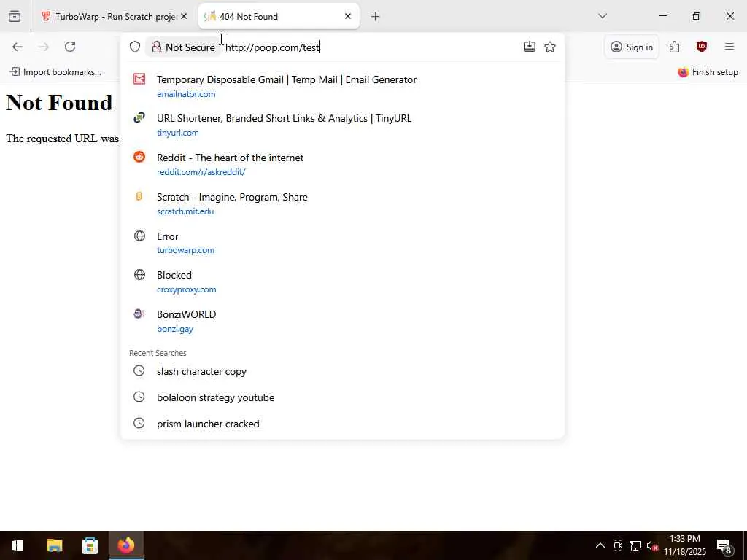Open the Firefox hamburger application menu

[729, 47]
